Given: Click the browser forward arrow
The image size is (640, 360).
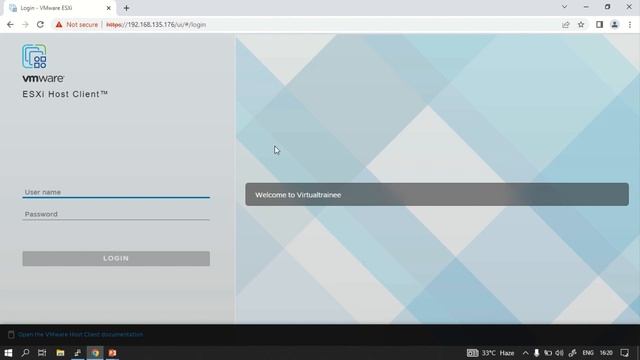Looking at the screenshot, I should click(25, 24).
